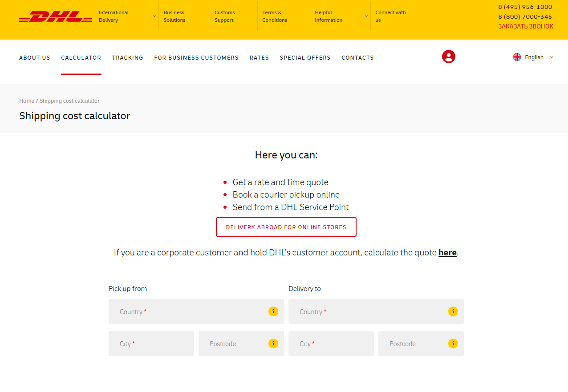Click the DHL logo
This screenshot has width=568, height=392.
(x=56, y=17)
